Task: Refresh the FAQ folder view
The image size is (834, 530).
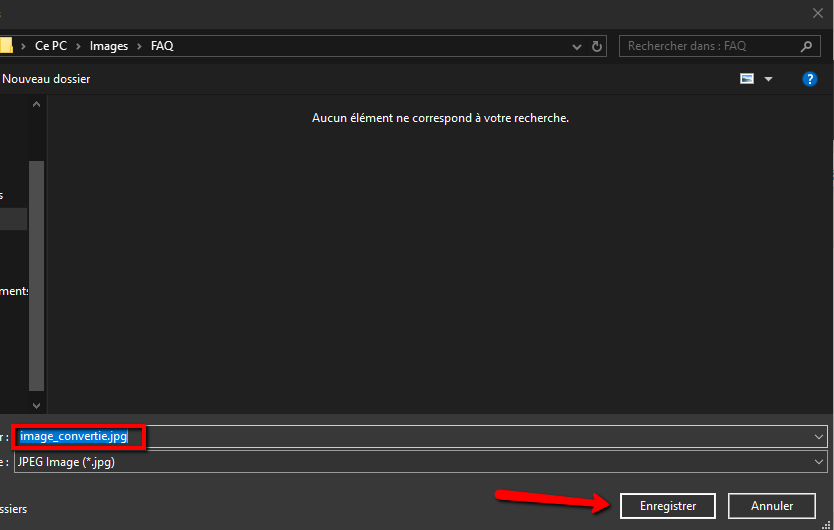Action: click(597, 46)
